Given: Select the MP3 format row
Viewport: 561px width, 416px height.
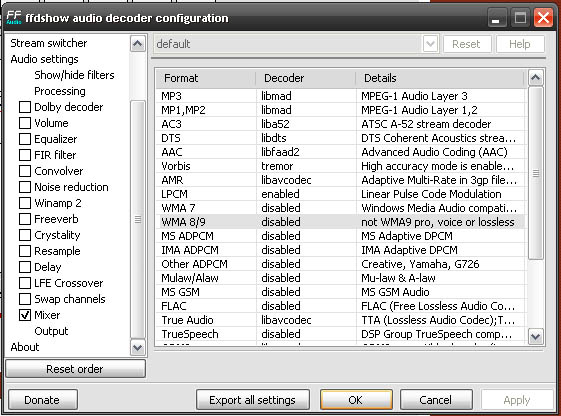Looking at the screenshot, I should click(x=341, y=96).
